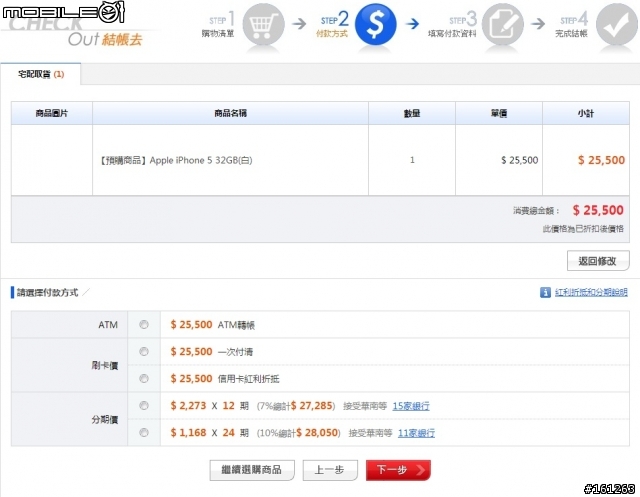The height and width of the screenshot is (497, 640).
Task: Select the 一次付清 credit card radio button
Action: coord(144,351)
